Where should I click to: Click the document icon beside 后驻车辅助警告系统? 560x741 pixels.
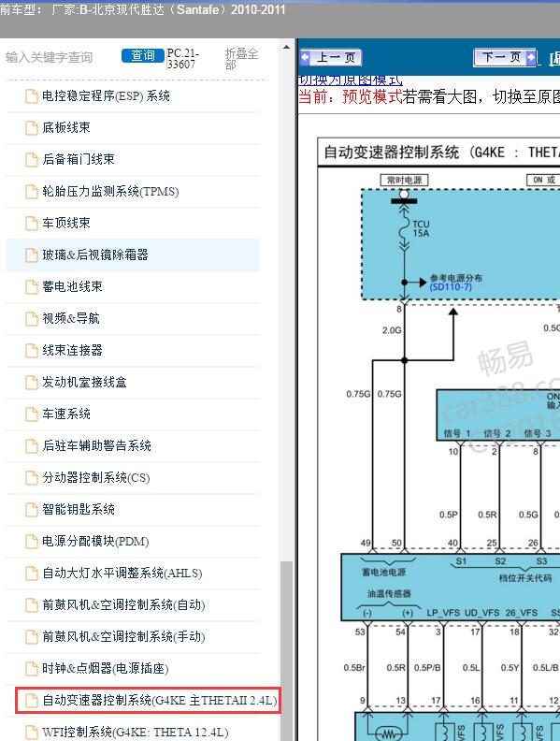coord(31,446)
